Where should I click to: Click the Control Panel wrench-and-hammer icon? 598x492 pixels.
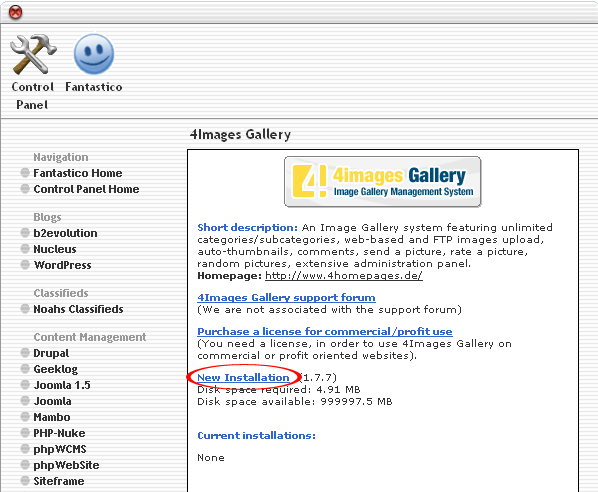pyautogui.click(x=33, y=54)
